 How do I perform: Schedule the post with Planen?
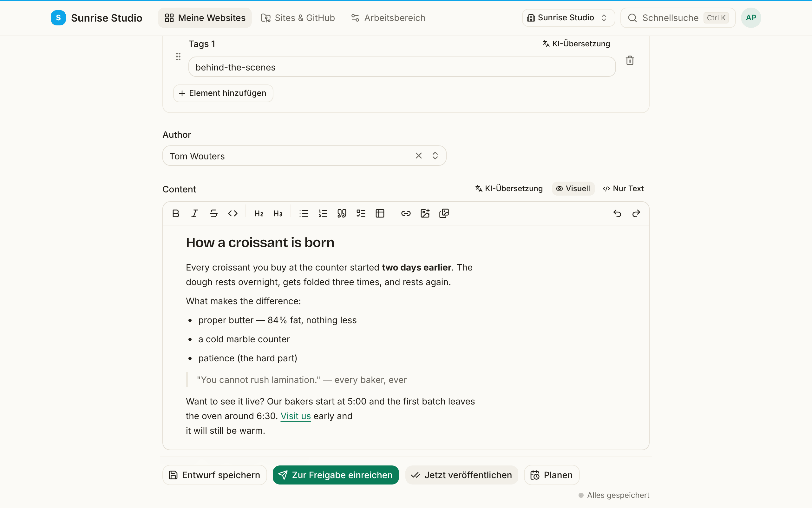(x=552, y=475)
